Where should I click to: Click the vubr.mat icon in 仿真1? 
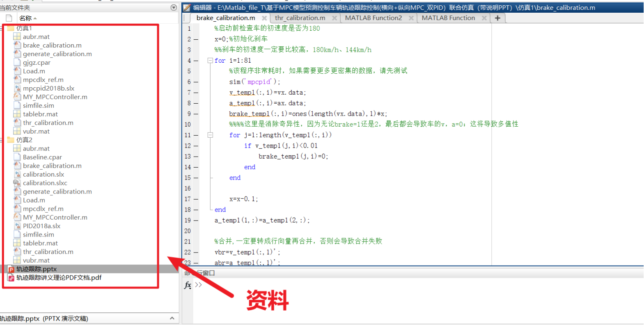[17, 131]
